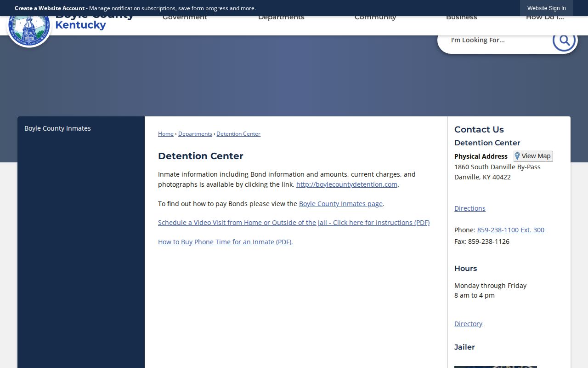Viewport: 588px width, 368px height.
Task: Click Detention Center breadcrumb link
Action: [238, 134]
